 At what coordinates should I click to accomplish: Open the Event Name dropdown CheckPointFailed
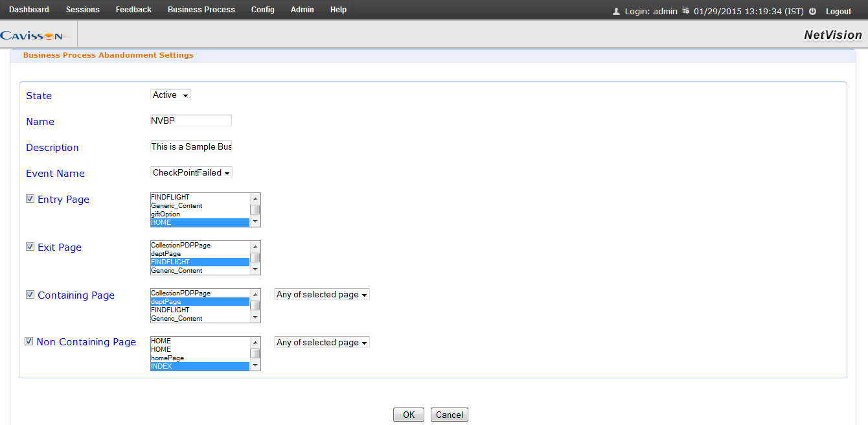click(191, 173)
